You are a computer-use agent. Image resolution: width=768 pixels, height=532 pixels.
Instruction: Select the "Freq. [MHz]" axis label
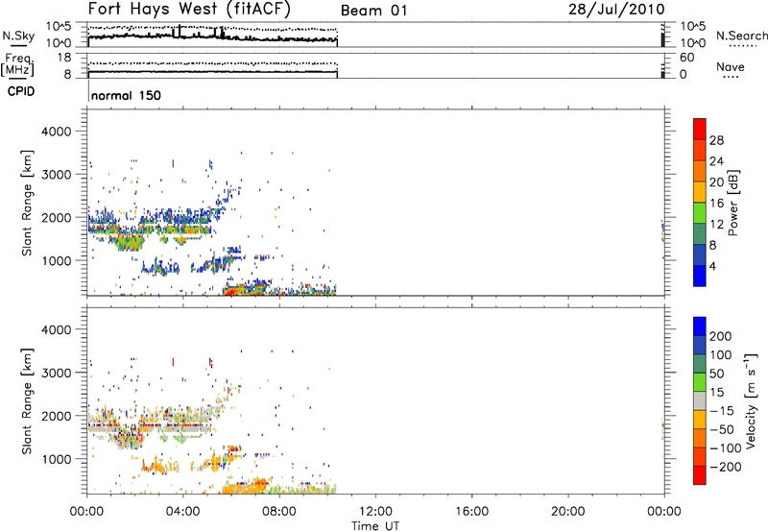[17, 65]
